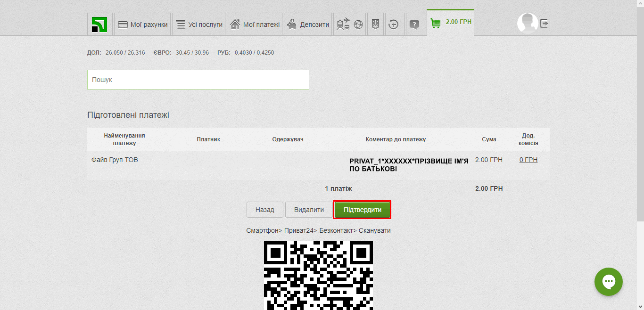Click the Найменування платежу column header
The height and width of the screenshot is (310, 644).
coord(124,139)
